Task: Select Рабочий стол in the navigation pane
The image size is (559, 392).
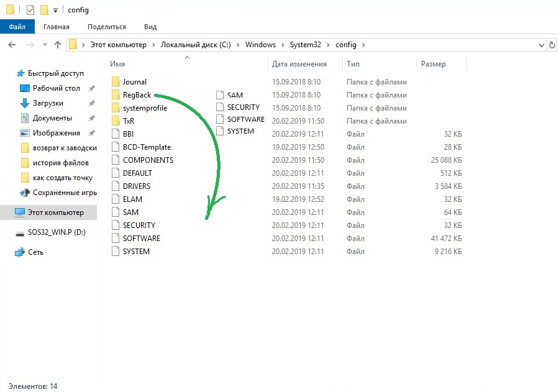Action: tap(54, 88)
